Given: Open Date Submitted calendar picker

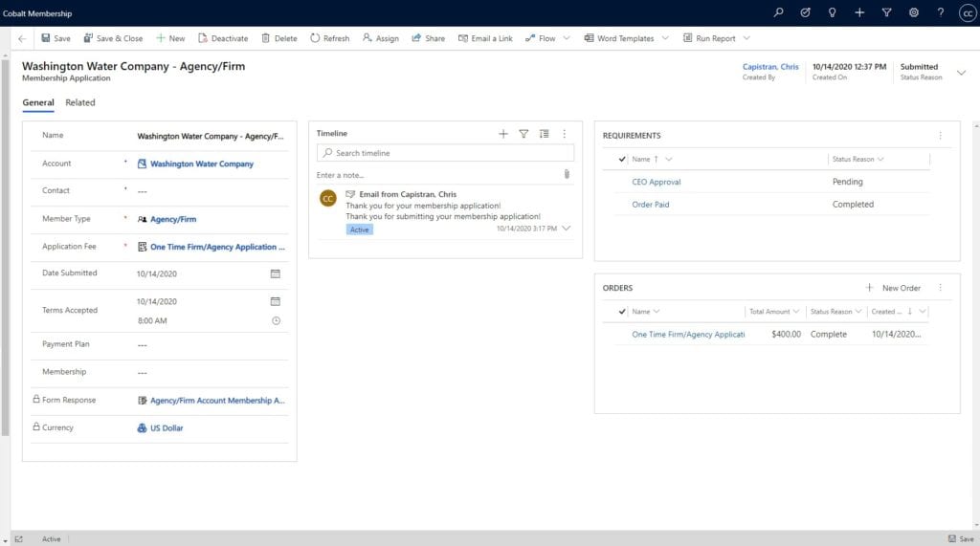Looking at the screenshot, I should (x=275, y=273).
